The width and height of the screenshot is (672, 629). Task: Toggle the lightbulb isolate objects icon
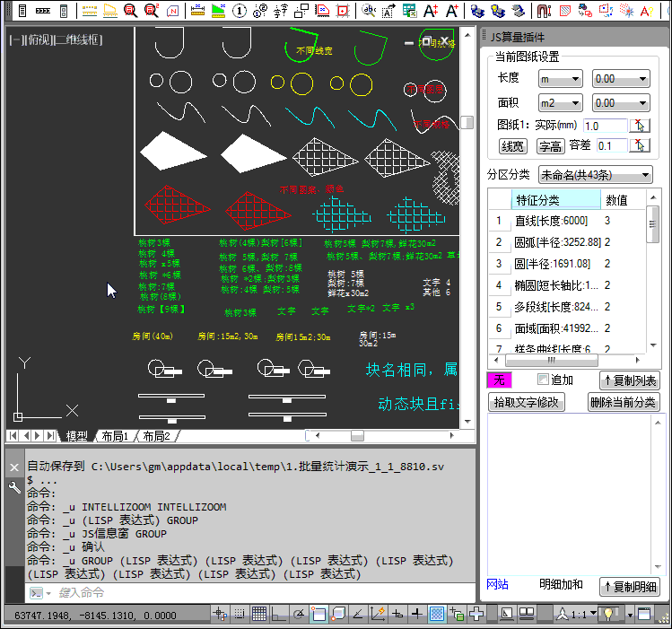[x=611, y=615]
